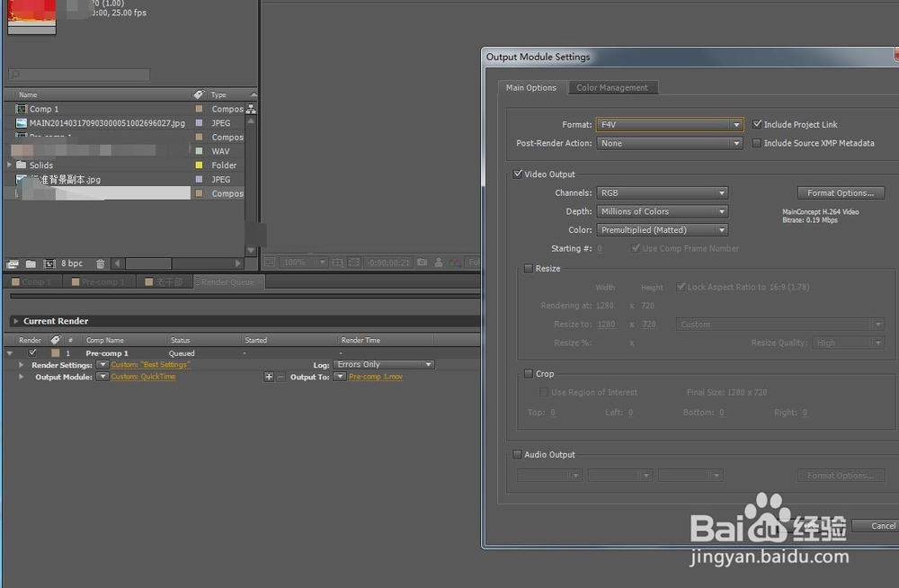Click the viewer current time display
899x588 pixels.
(388, 263)
